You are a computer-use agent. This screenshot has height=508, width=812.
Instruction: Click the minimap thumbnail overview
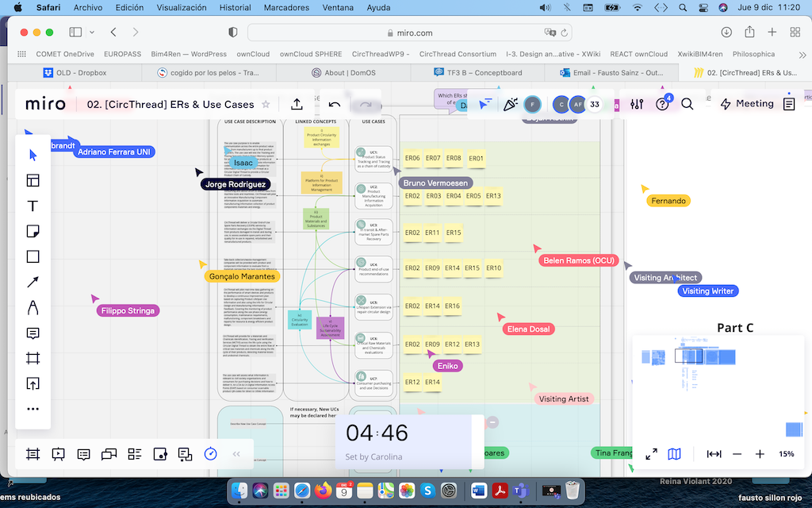pyautogui.click(x=718, y=387)
